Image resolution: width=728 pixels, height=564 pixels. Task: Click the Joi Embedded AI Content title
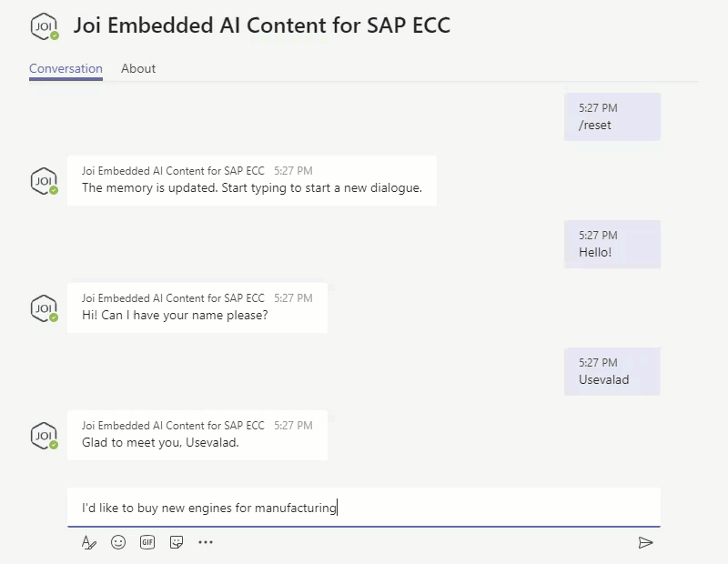tap(262, 25)
